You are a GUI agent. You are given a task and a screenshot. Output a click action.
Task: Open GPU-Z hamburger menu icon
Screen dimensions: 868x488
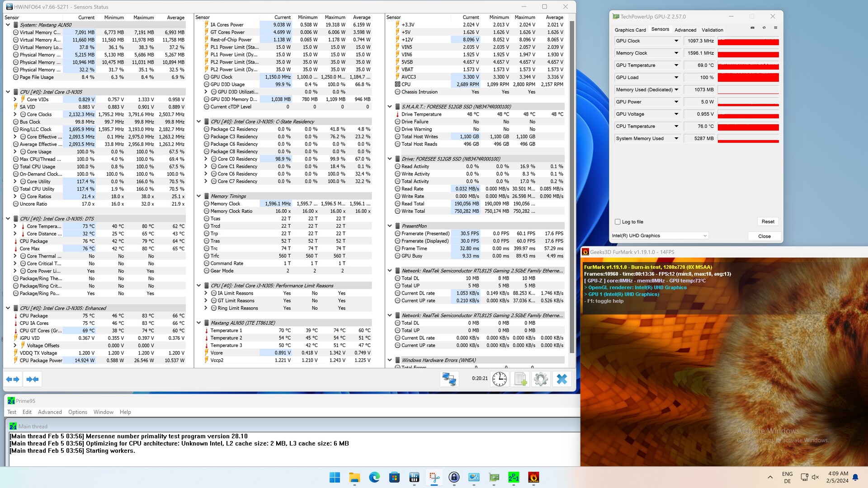tap(775, 28)
